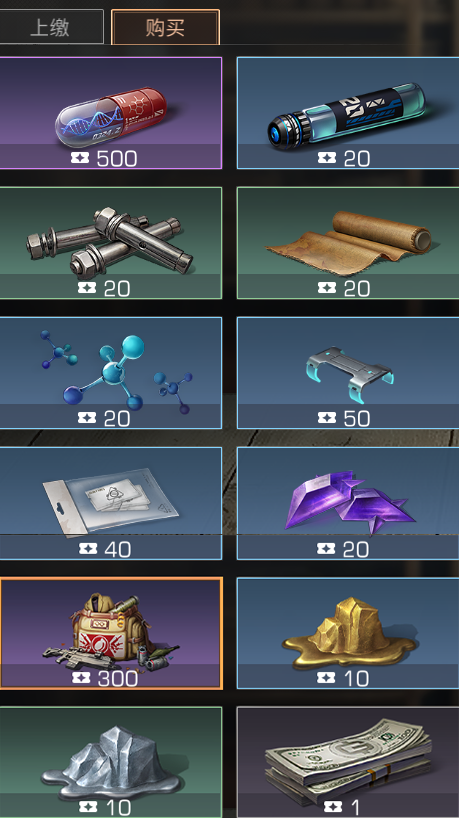Select the cash stack item costing 1

pyautogui.click(x=348, y=762)
